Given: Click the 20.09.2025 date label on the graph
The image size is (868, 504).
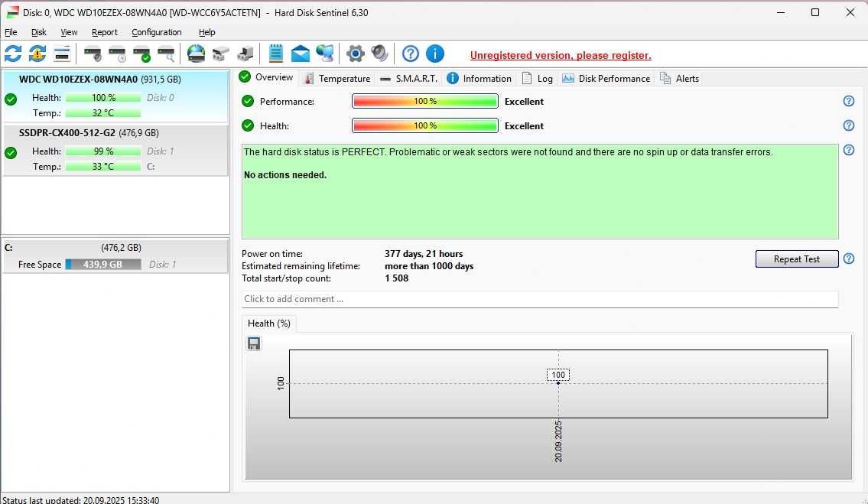Looking at the screenshot, I should (558, 441).
